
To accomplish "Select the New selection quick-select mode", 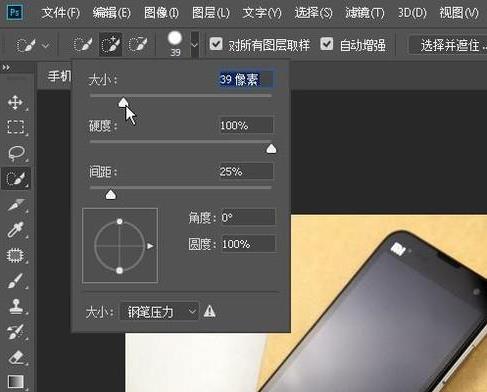I will pos(82,45).
